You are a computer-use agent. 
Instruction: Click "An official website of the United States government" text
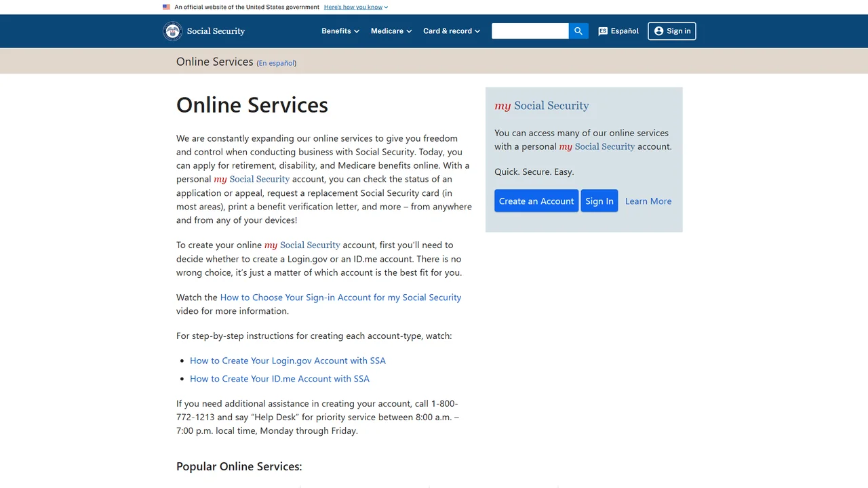pyautogui.click(x=247, y=7)
